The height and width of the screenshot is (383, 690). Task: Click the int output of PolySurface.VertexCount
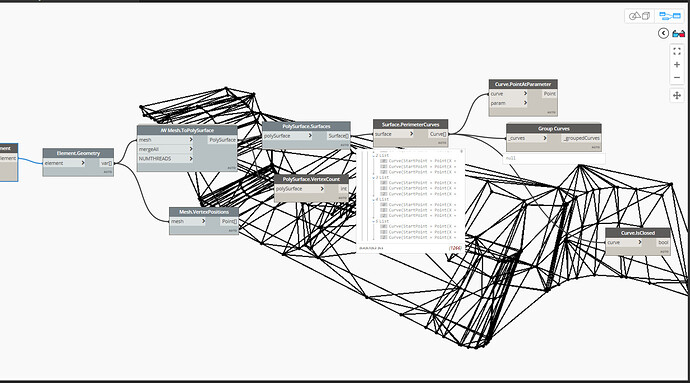click(x=343, y=188)
